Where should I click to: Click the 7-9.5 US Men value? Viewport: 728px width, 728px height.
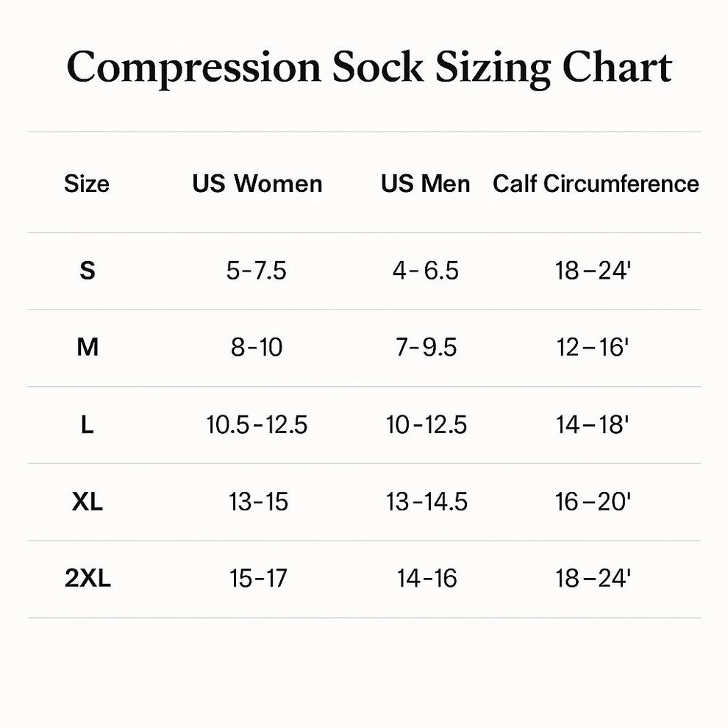[426, 348]
